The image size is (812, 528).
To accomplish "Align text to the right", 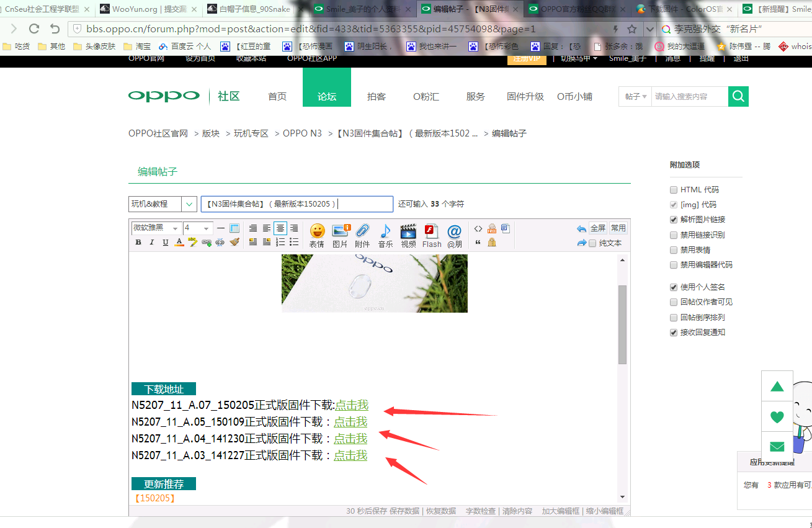I will tap(294, 228).
